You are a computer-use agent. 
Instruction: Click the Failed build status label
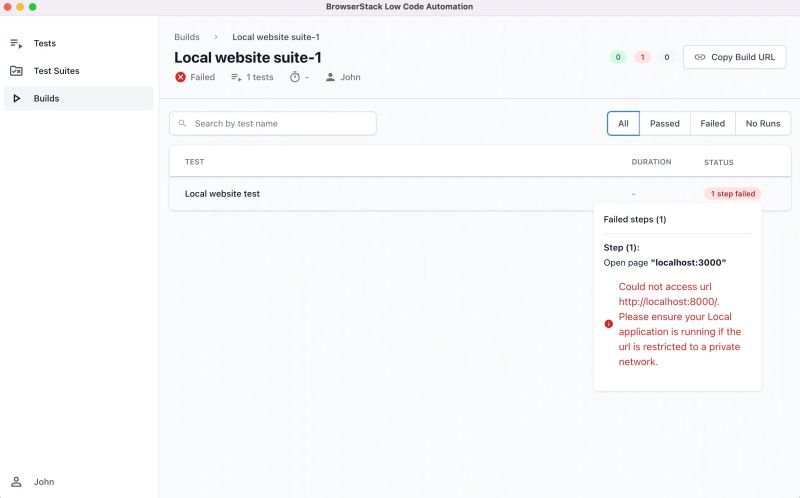click(x=203, y=77)
